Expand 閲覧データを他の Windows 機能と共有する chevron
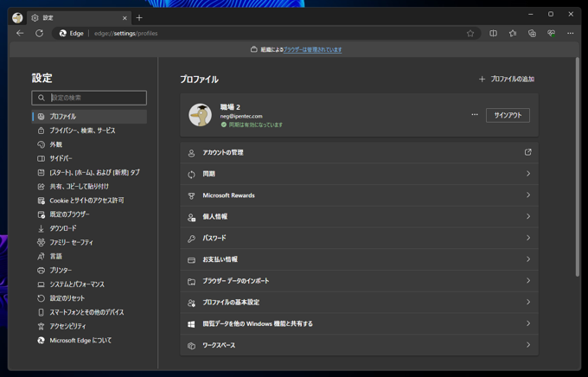Image resolution: width=588 pixels, height=377 pixels. (x=528, y=323)
